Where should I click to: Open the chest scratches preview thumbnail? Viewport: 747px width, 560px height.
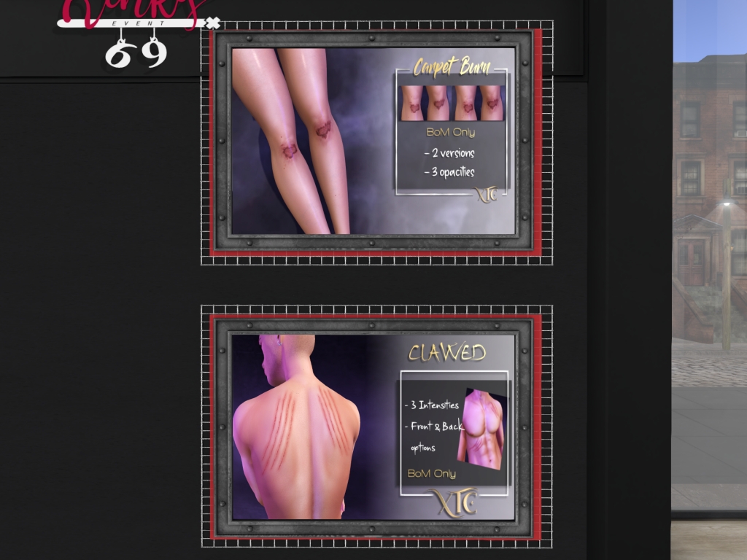click(x=481, y=429)
